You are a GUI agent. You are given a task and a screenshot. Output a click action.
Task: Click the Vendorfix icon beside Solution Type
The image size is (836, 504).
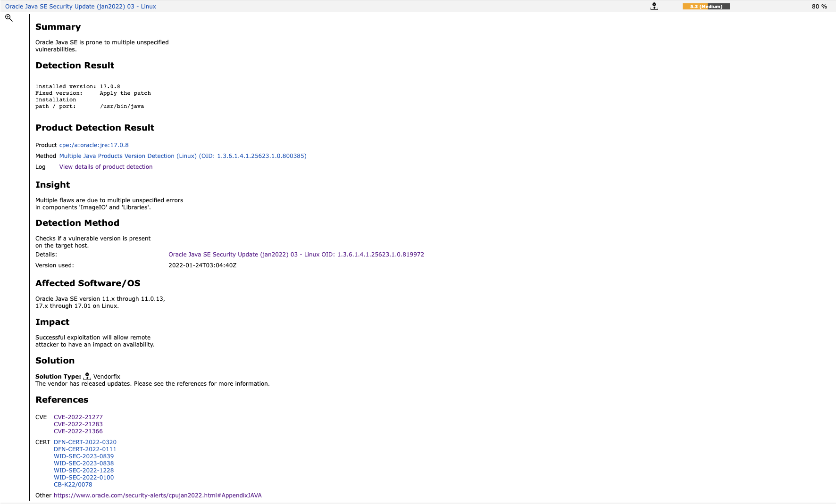[x=87, y=376]
